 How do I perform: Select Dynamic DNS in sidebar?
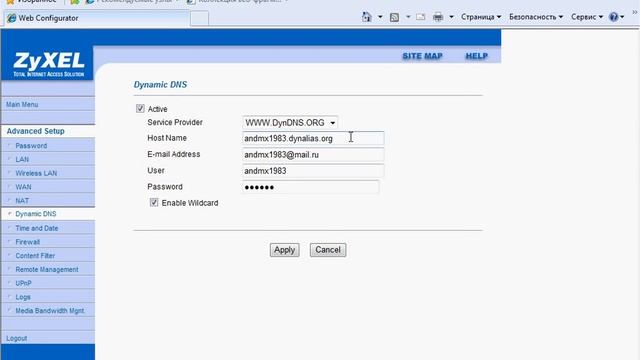click(36, 214)
